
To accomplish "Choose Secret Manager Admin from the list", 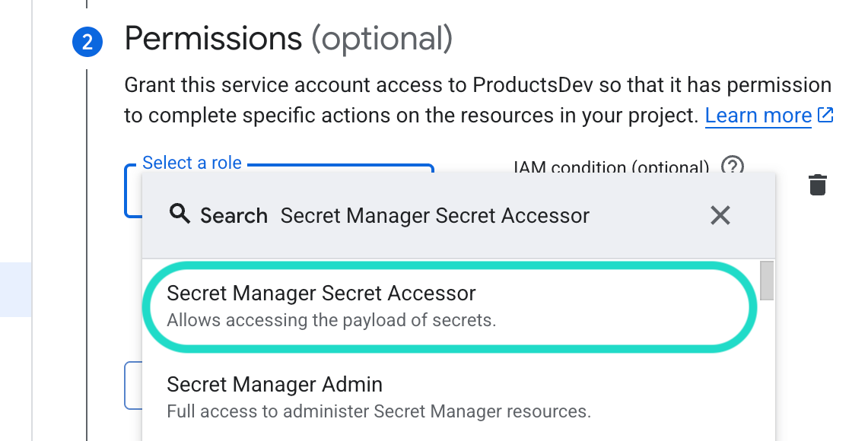I will (274, 385).
